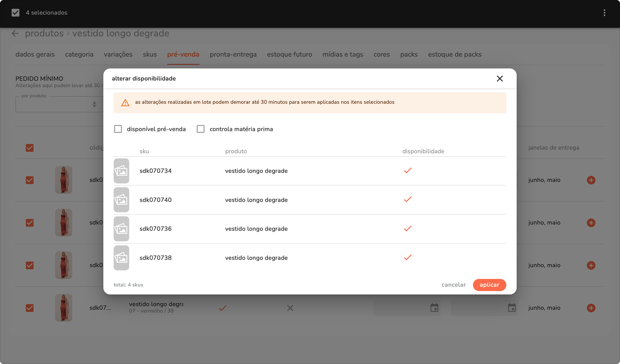Click the X icon in the bottom table row

tap(290, 308)
